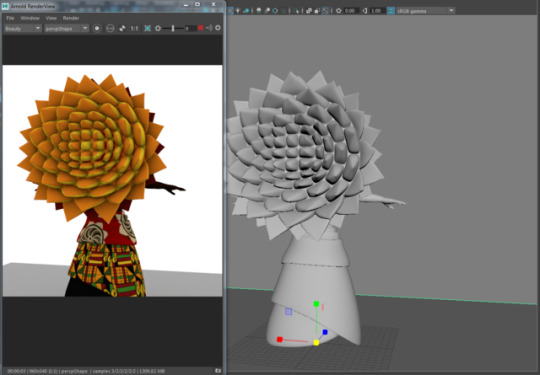Click the isolate select icon in the viewport toolbar
Screen dimensions: 540x375
[295, 11]
